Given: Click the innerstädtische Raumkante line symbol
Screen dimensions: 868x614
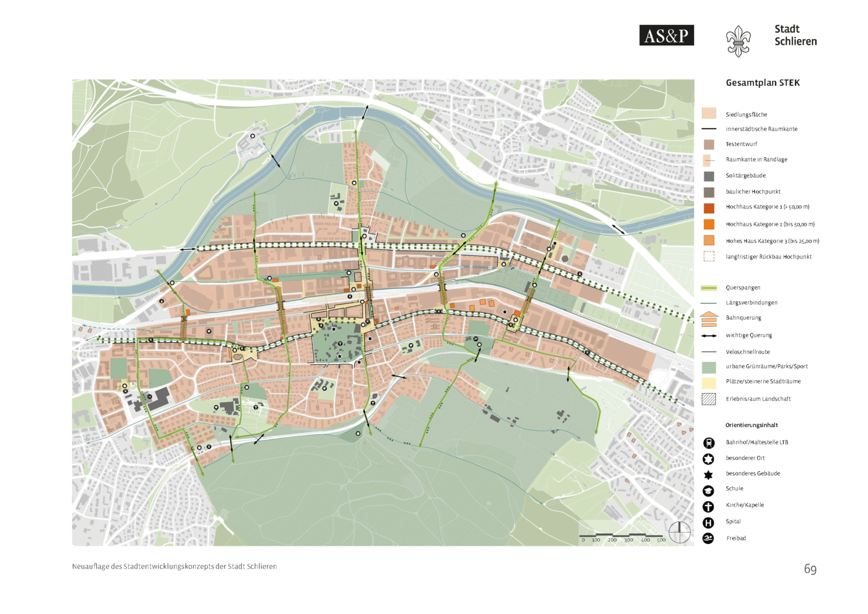Looking at the screenshot, I should coord(709,129).
